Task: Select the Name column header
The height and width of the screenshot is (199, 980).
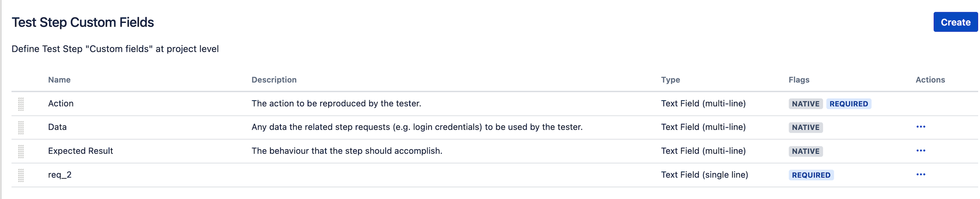Action: pyautogui.click(x=59, y=80)
